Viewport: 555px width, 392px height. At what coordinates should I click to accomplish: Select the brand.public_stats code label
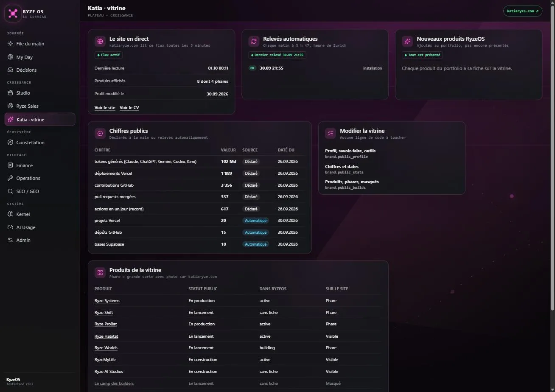point(344,172)
